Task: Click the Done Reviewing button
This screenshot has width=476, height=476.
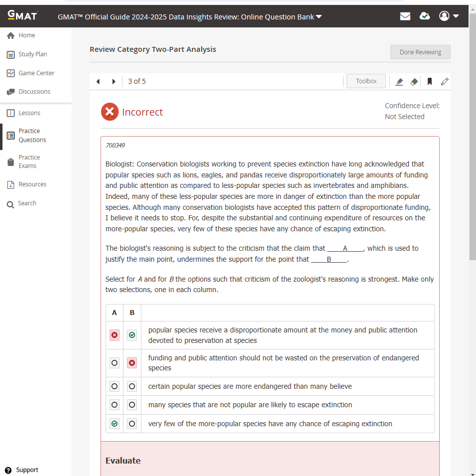Action: click(x=420, y=52)
